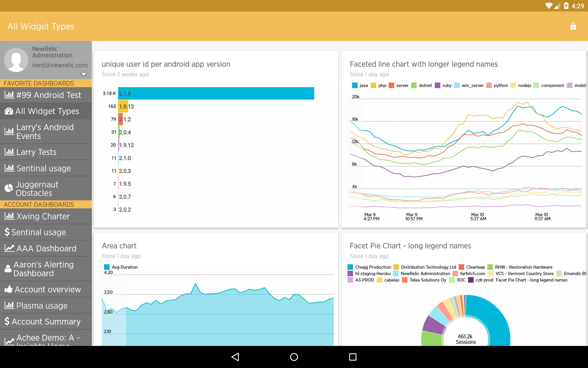Click the palette icon beside All Widget Types
The width and height of the screenshot is (588, 368).
pyautogui.click(x=9, y=111)
